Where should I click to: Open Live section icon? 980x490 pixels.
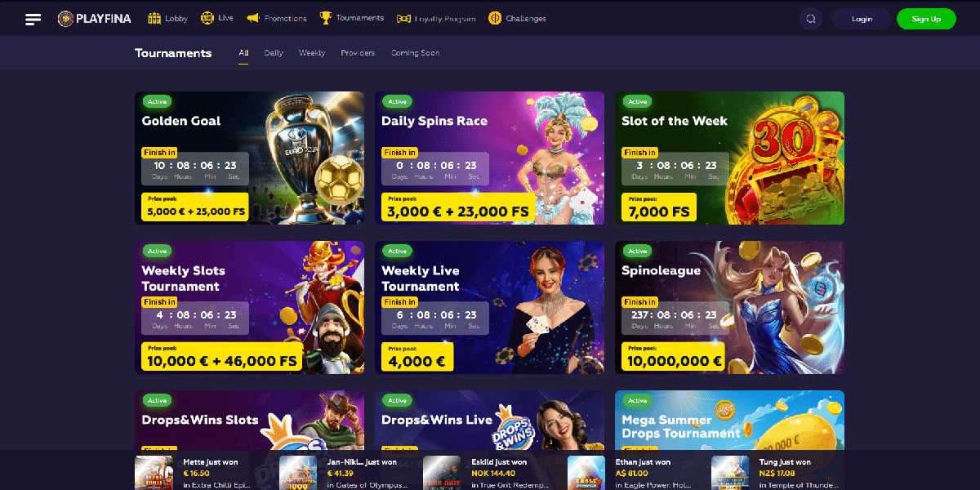[x=207, y=18]
